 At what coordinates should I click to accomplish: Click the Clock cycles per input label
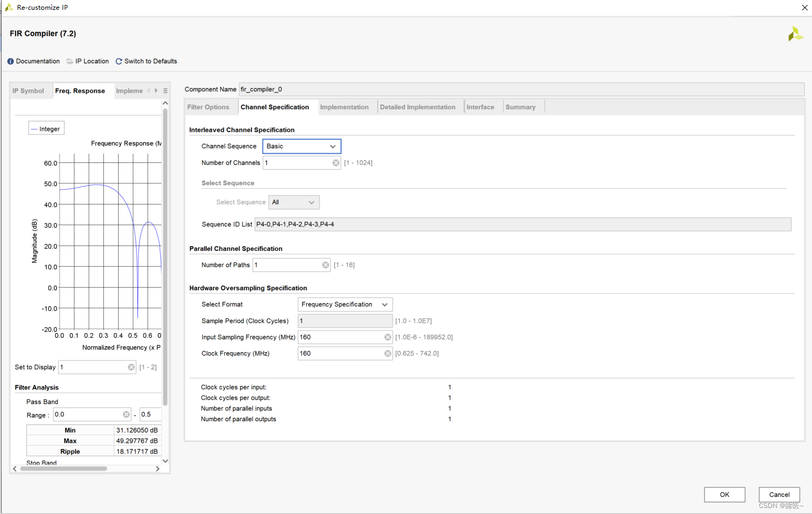pos(233,387)
